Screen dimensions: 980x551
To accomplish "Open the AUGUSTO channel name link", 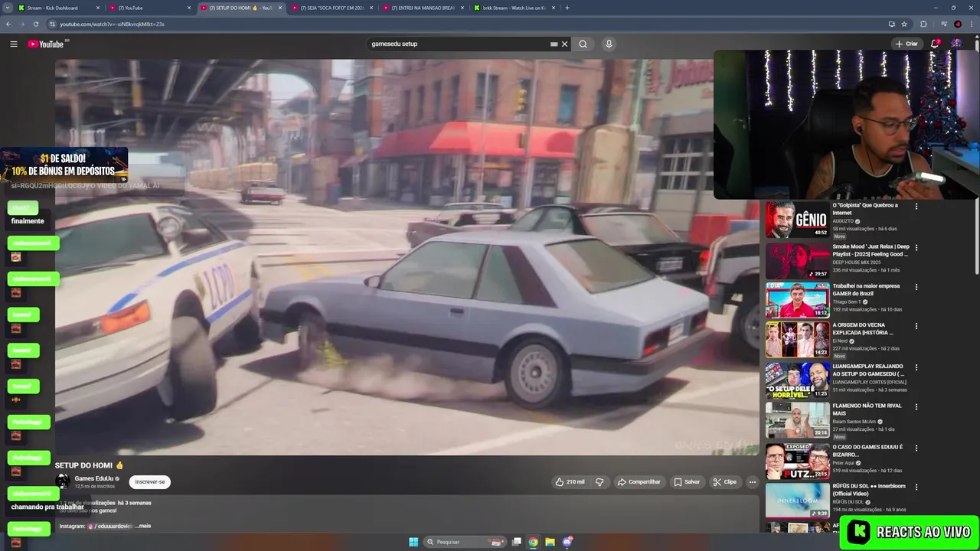I will click(843, 221).
